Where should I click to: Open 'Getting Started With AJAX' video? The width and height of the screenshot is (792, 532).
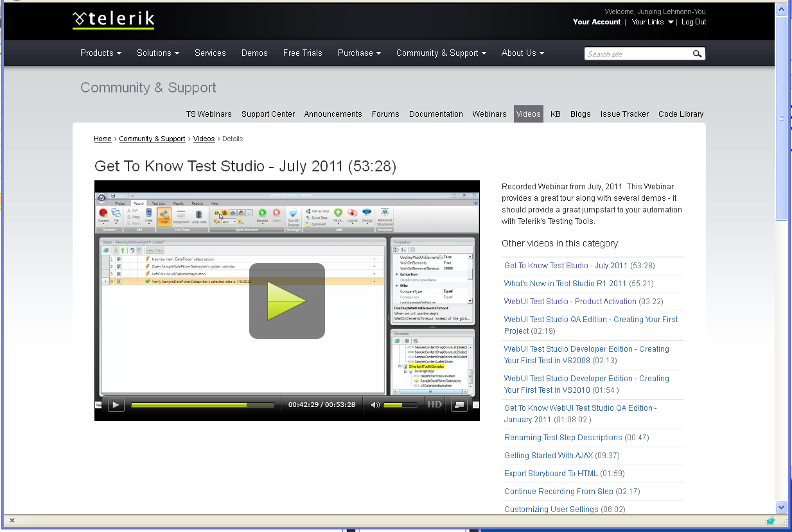click(549, 456)
